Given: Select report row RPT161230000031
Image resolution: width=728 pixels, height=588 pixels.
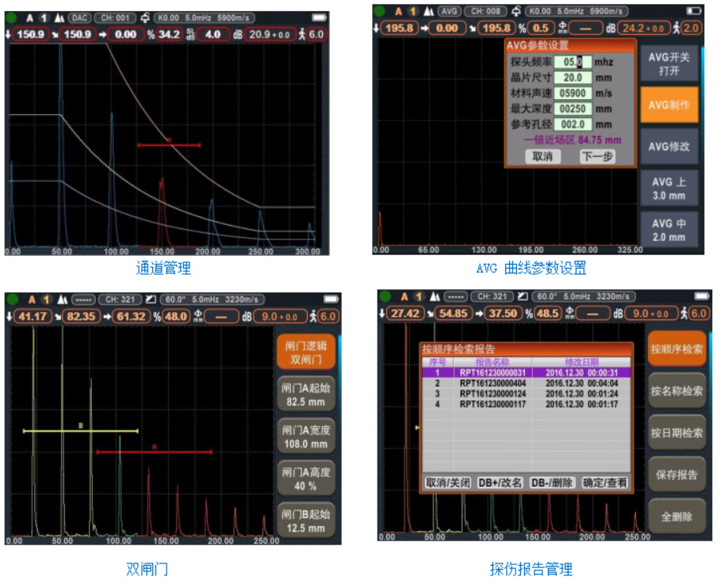Looking at the screenshot, I should point(526,372).
